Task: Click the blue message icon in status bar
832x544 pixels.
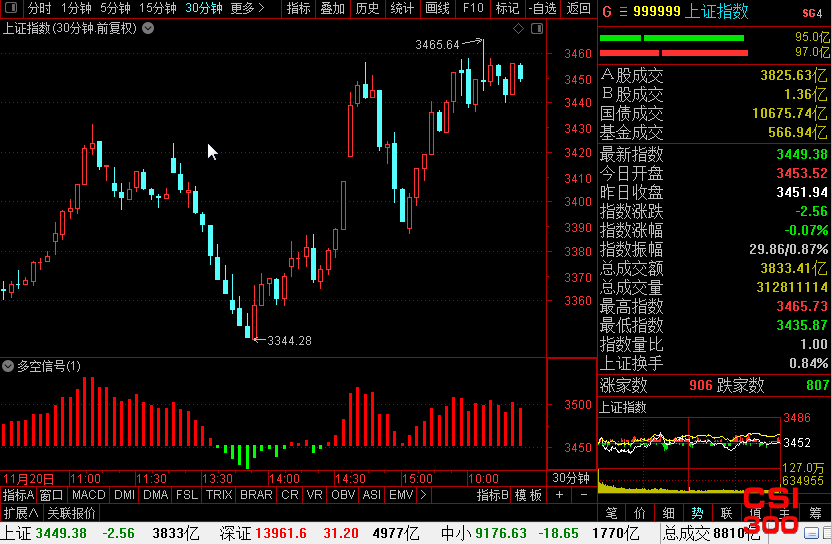Action: (811, 533)
